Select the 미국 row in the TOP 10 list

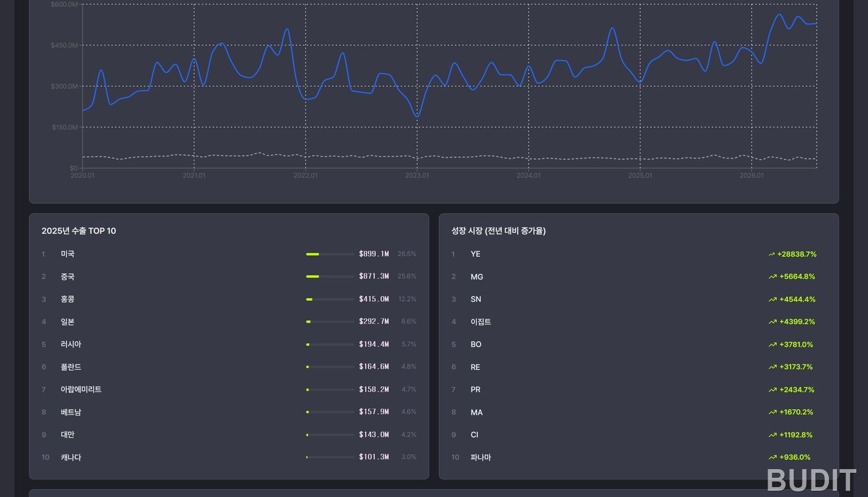click(229, 254)
